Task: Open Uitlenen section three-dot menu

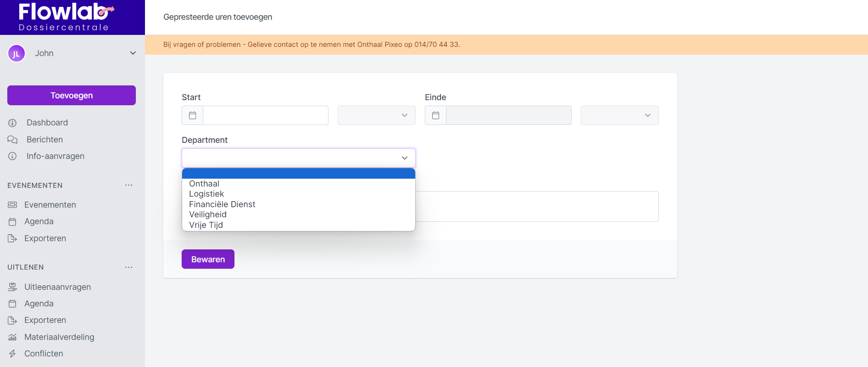Action: 129,267
